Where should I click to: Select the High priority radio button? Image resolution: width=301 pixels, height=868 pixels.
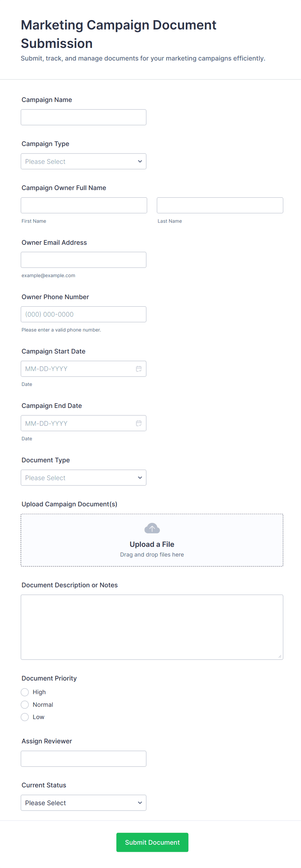(x=25, y=692)
